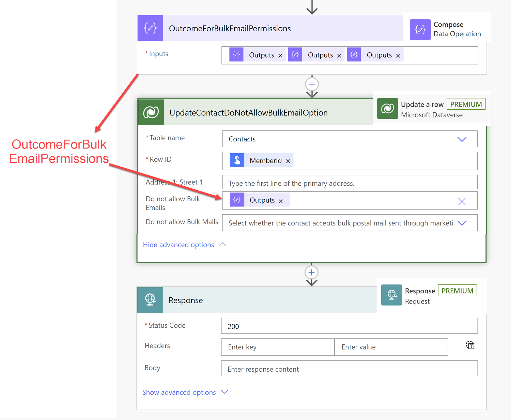Click the Enter key Headers field
Viewport: 511px width, 420px height.
pyautogui.click(x=278, y=347)
